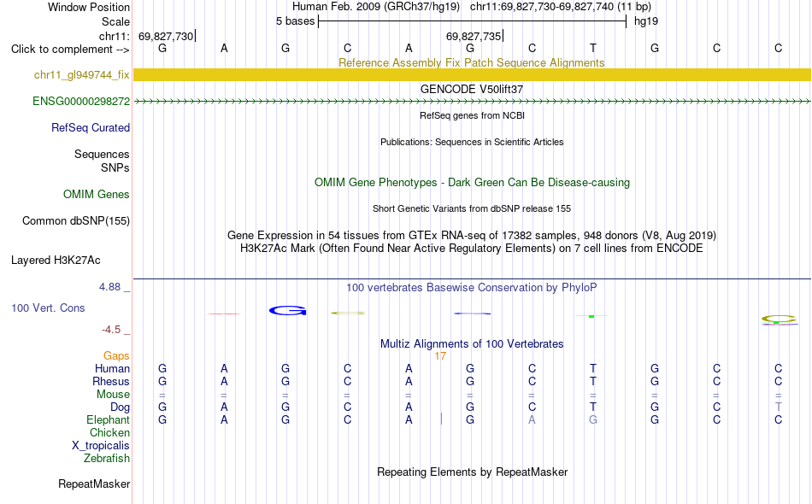Click Repeating Elements by RepeatMasker title
The image size is (812, 504).
click(x=473, y=472)
